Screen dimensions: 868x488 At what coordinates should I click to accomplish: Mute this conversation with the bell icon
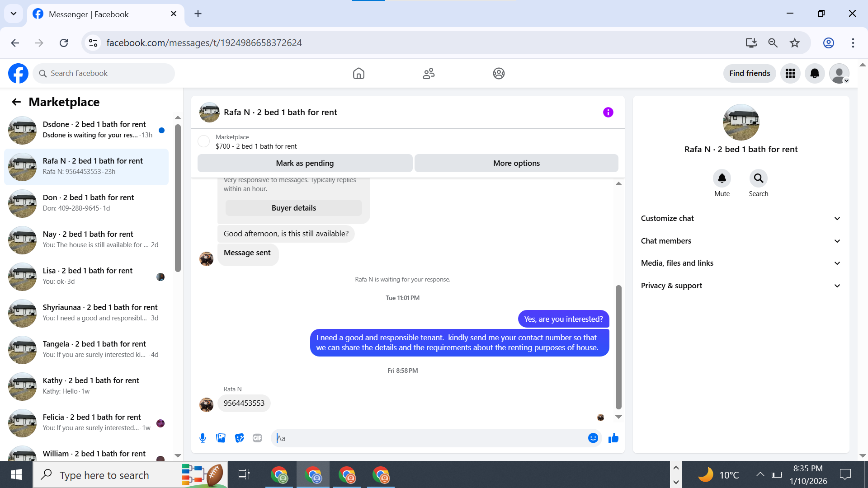click(722, 178)
